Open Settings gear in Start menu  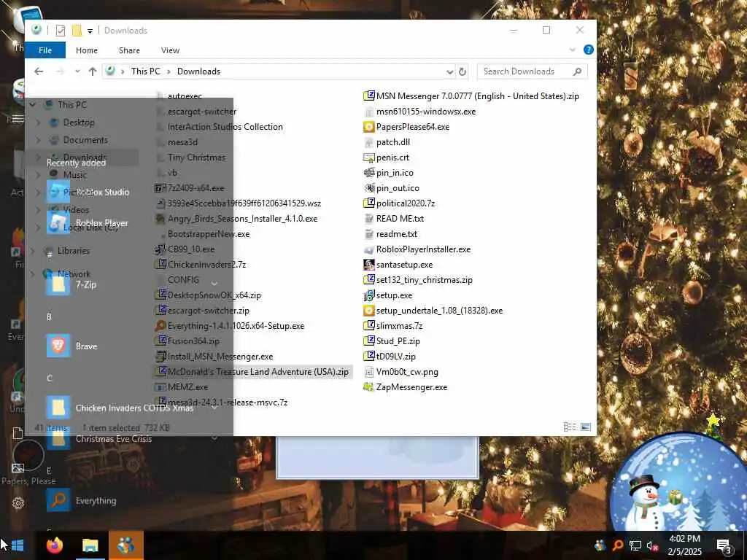pos(18,503)
